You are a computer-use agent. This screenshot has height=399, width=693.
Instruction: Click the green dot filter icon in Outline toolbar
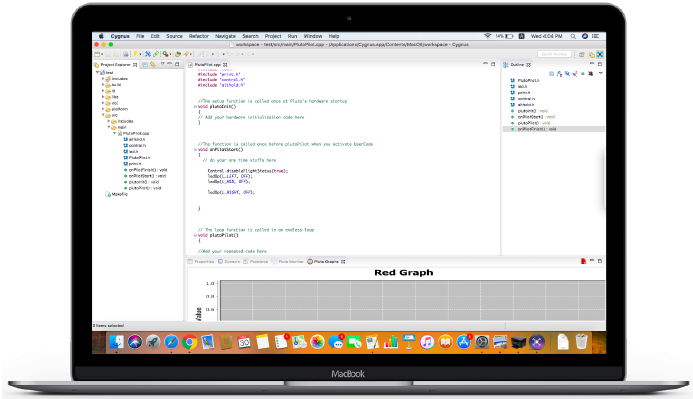(583, 74)
